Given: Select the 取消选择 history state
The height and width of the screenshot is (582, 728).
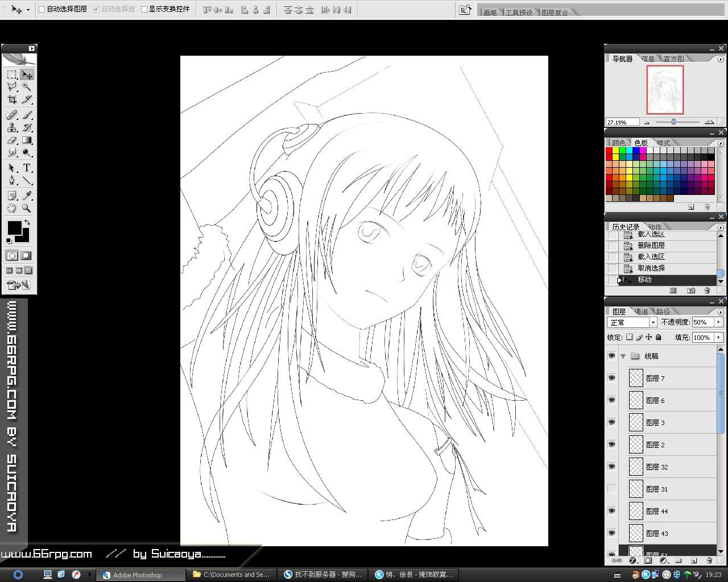Looking at the screenshot, I should [x=668, y=268].
